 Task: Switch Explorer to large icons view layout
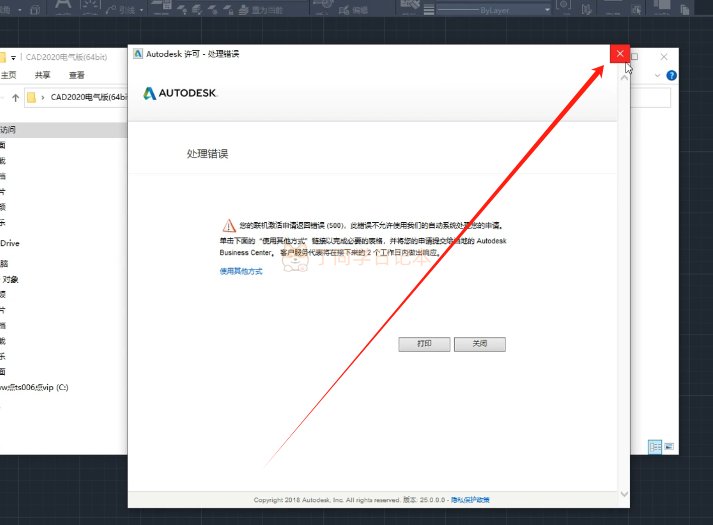pos(669,447)
